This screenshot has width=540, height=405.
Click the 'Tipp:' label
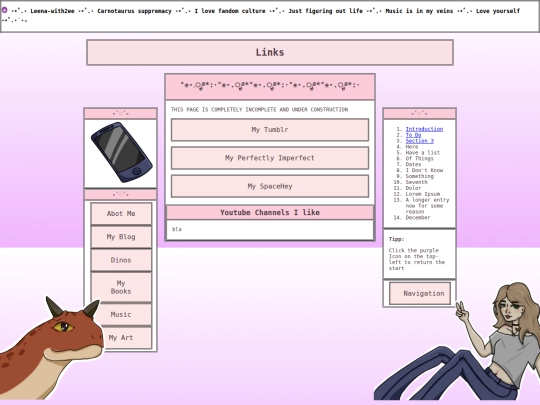(396, 239)
